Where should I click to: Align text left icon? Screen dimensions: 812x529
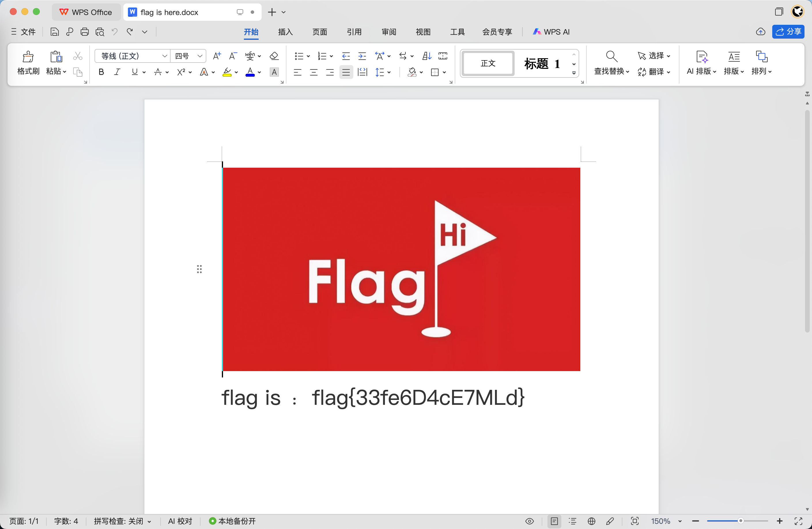click(x=297, y=72)
